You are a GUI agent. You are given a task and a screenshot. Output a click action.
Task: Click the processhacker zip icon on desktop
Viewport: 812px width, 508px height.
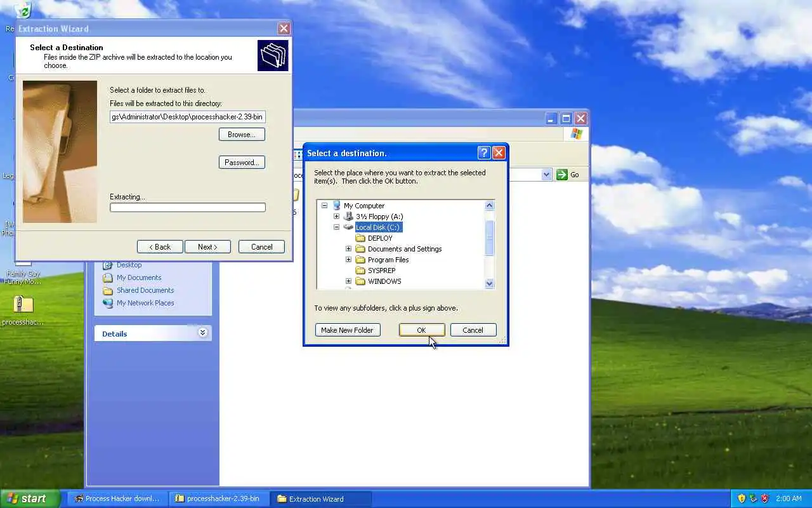(23, 304)
